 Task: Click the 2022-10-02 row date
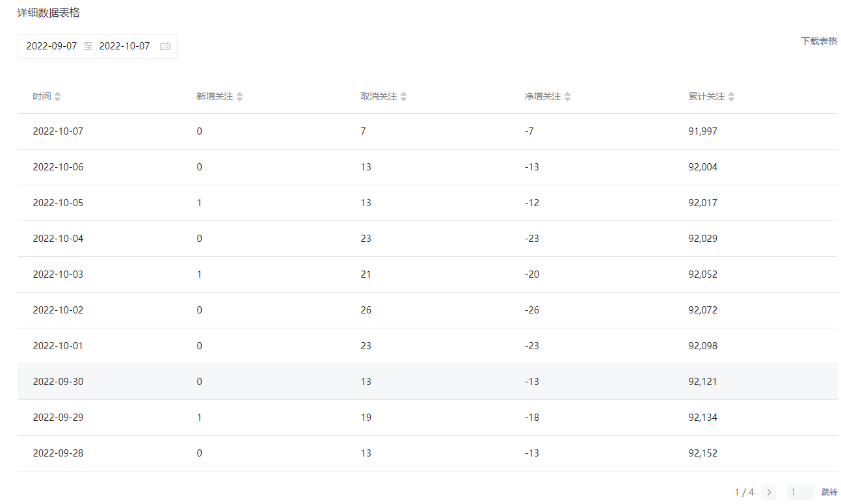pyautogui.click(x=58, y=310)
